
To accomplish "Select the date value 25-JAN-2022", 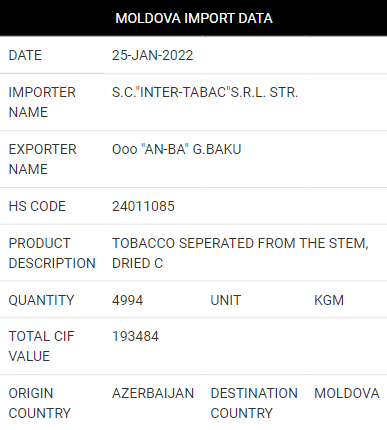I will point(152,55).
